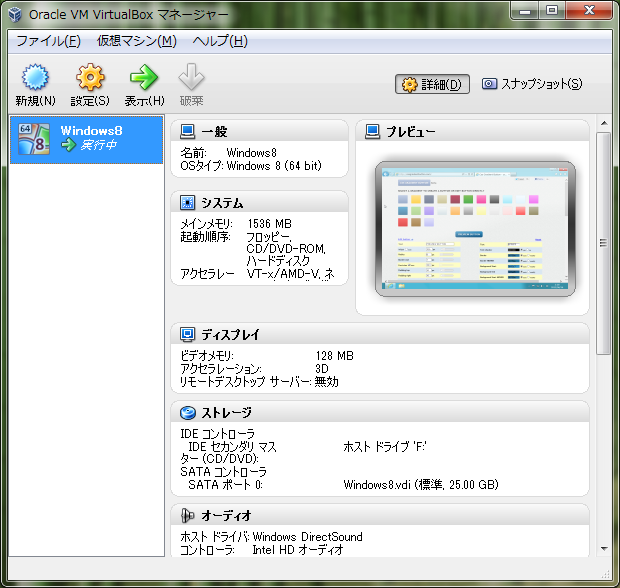Click the Windows DirectSound host driver text
Screen dimensions: 620x588
click(307, 537)
